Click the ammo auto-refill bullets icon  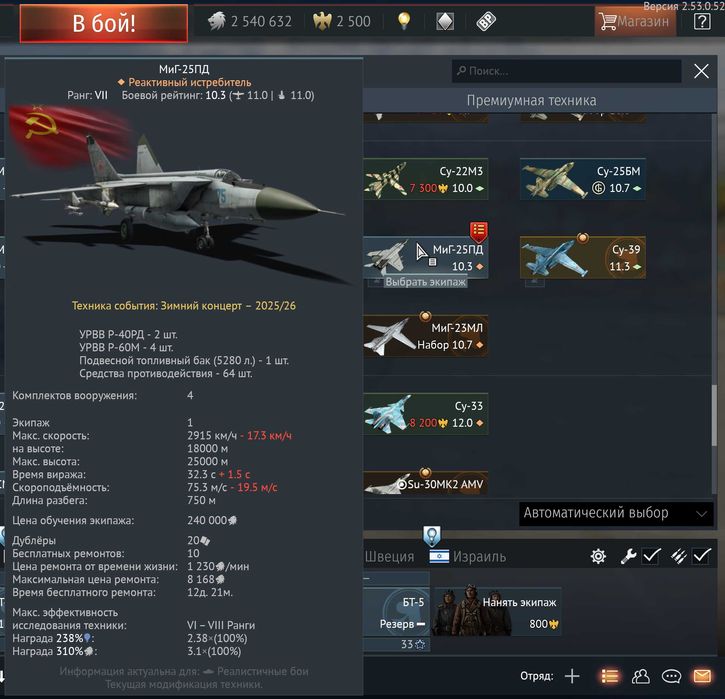[679, 556]
